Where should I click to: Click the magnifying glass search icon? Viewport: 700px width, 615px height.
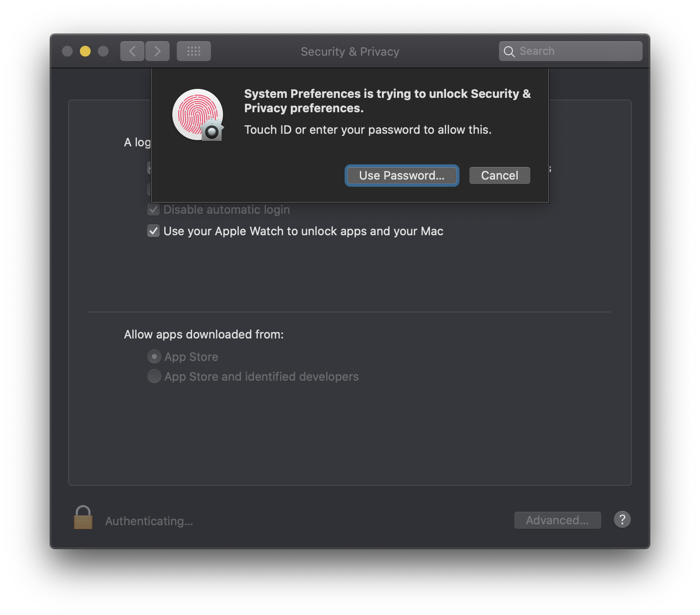pyautogui.click(x=509, y=52)
